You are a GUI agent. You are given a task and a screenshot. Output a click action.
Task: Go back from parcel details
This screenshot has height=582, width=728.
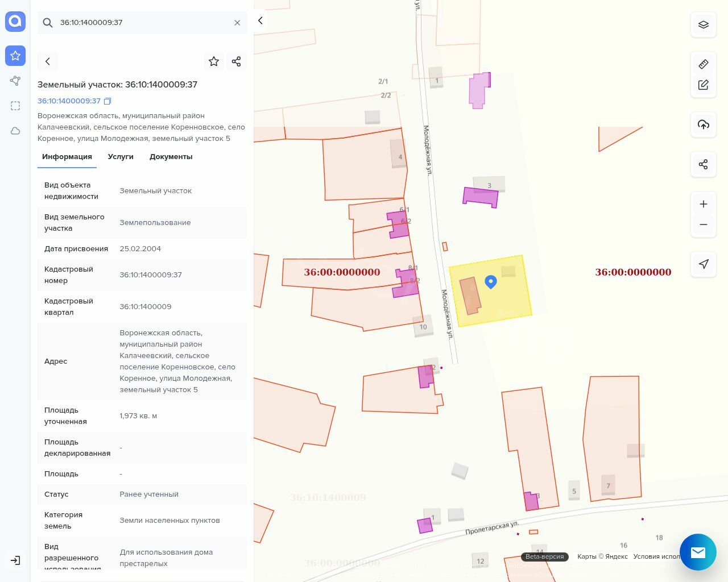click(x=48, y=61)
